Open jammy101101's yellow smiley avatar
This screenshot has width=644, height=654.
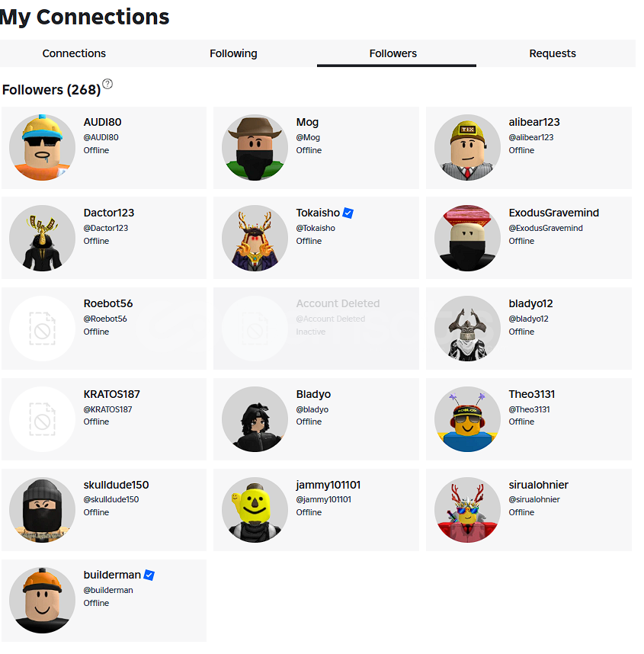tap(255, 510)
